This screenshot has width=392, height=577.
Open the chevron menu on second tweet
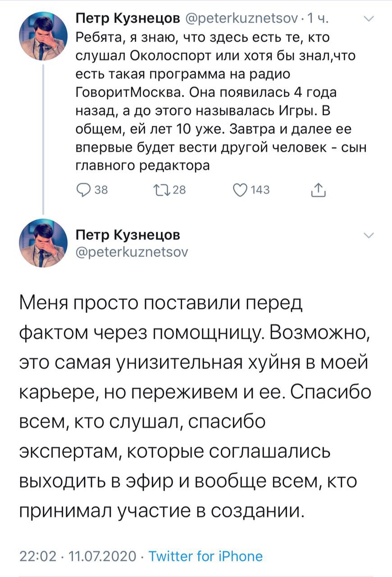(369, 236)
